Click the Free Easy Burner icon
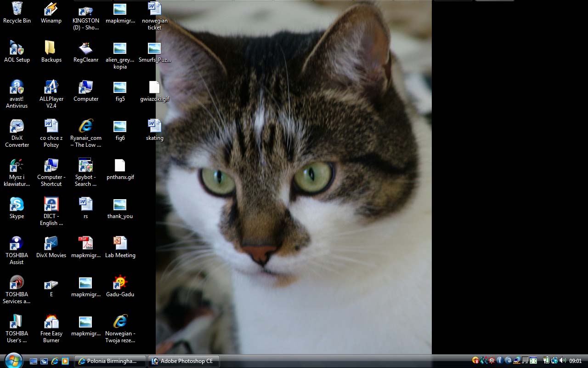The image size is (588, 368). pyautogui.click(x=51, y=322)
